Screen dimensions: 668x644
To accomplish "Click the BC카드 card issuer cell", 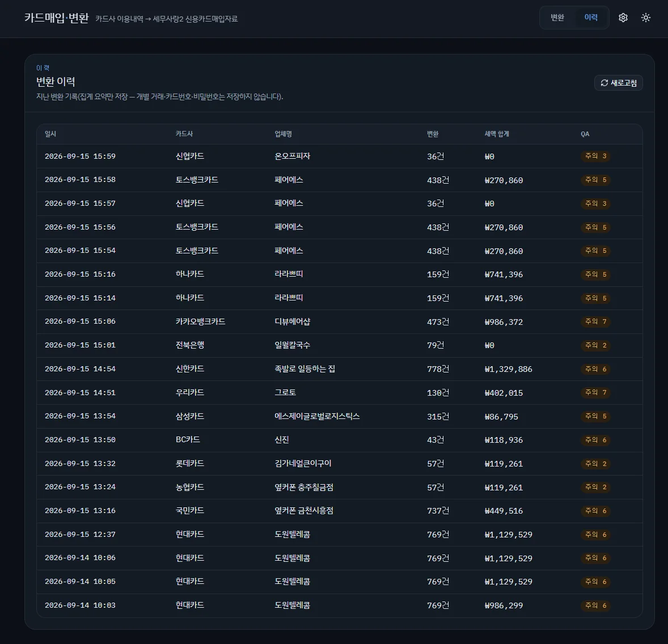I will (x=188, y=439).
